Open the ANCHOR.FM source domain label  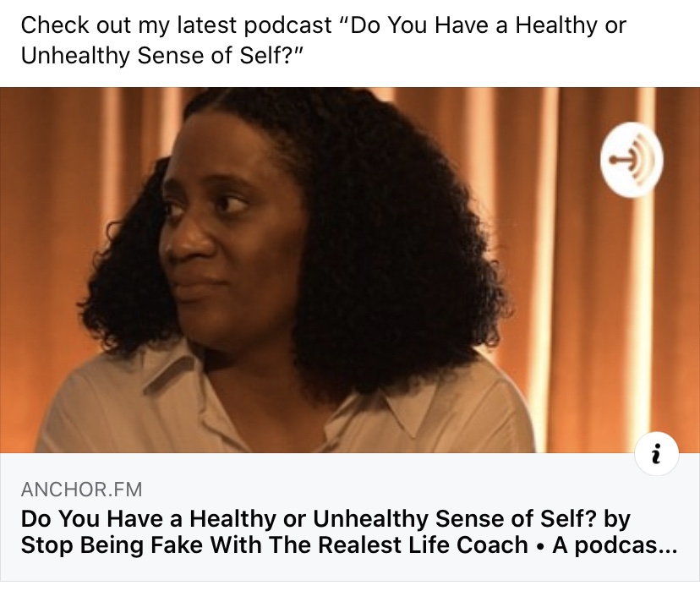pos(82,490)
